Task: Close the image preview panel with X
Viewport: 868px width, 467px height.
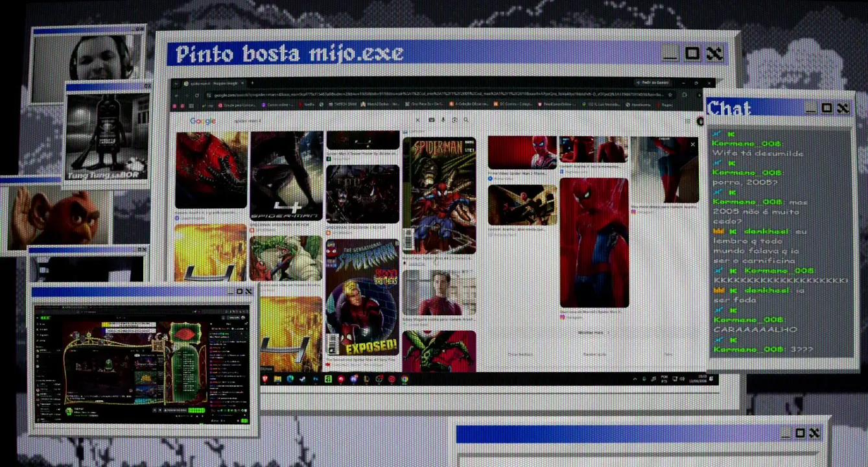Action: click(x=693, y=144)
